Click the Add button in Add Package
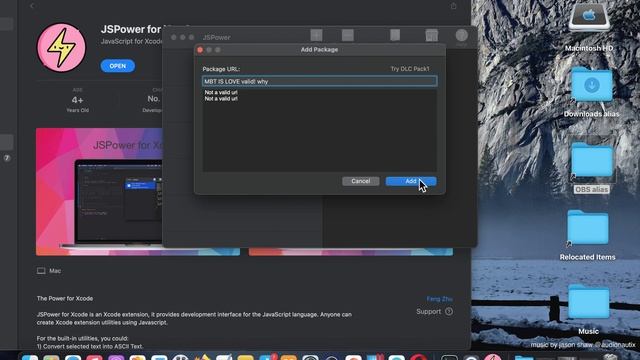 click(x=411, y=181)
